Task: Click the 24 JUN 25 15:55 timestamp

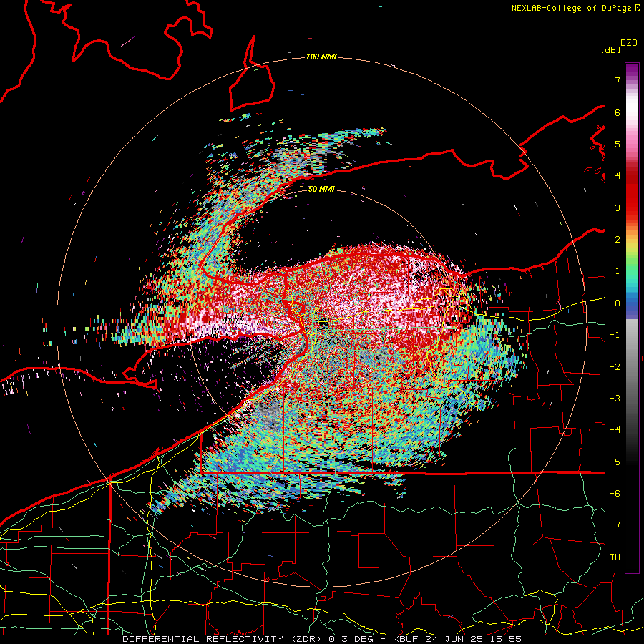Action: (474, 639)
